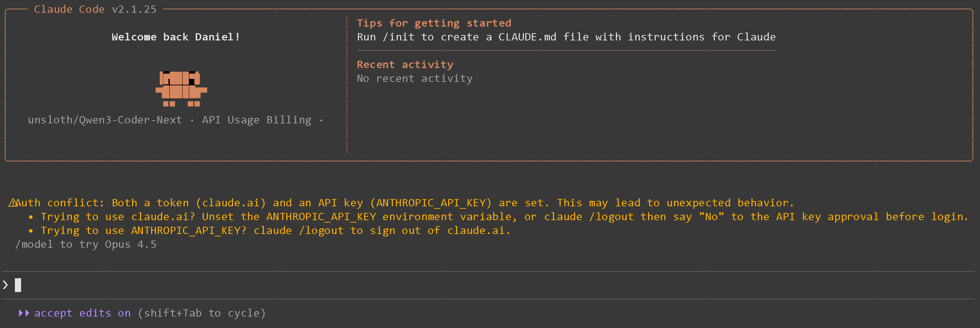Click the version number v2.1.25

(134, 9)
